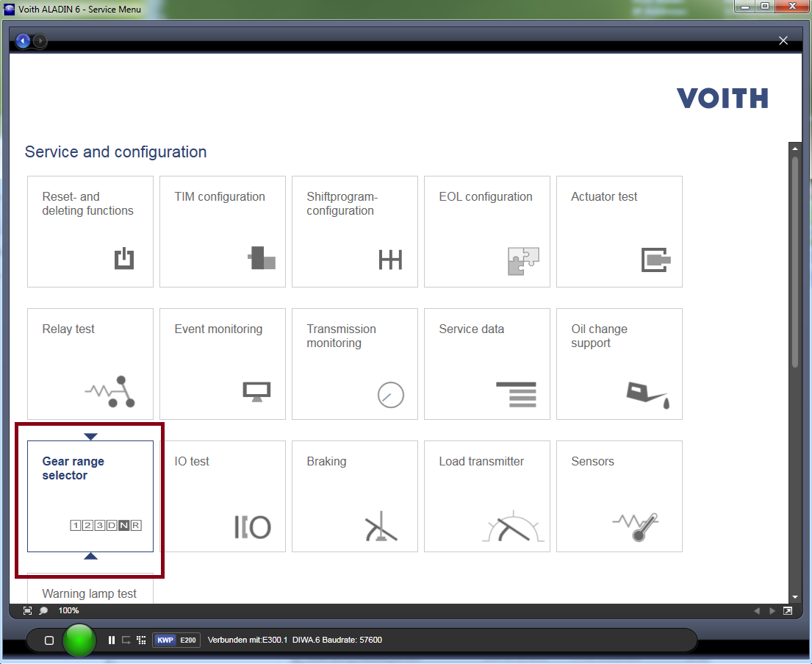Open the Transmission monitoring gauge tile

355,364
